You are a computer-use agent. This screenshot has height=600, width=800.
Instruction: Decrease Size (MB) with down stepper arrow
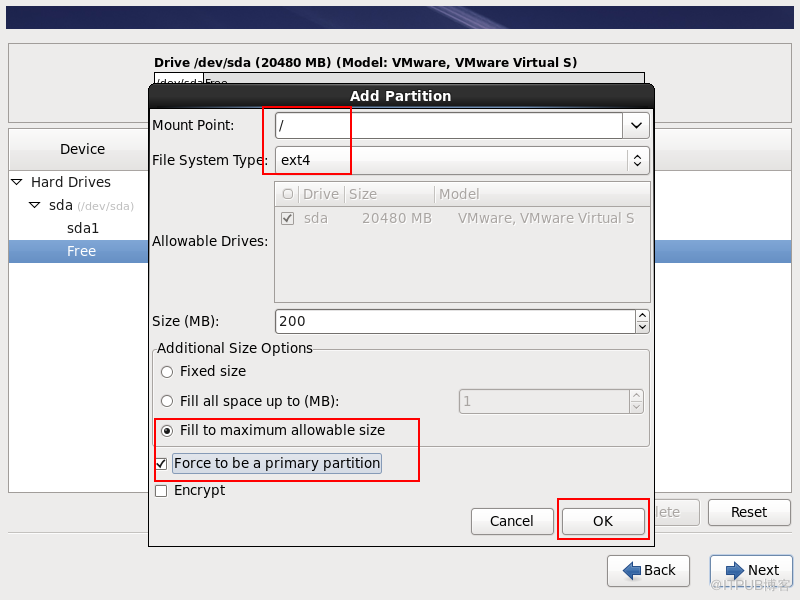(x=642, y=327)
